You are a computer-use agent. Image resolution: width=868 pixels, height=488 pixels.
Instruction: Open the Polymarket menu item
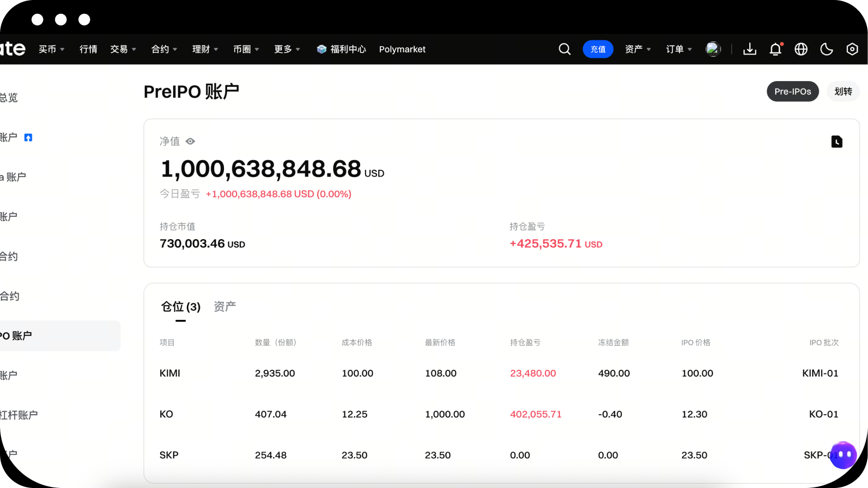[402, 49]
